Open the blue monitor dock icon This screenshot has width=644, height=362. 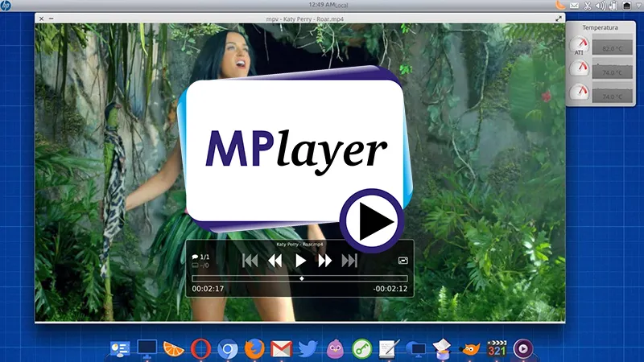tap(415, 349)
